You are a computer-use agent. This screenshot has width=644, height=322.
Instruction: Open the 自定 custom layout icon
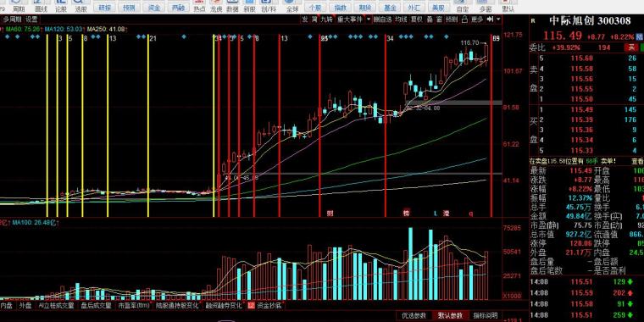tap(463, 6)
